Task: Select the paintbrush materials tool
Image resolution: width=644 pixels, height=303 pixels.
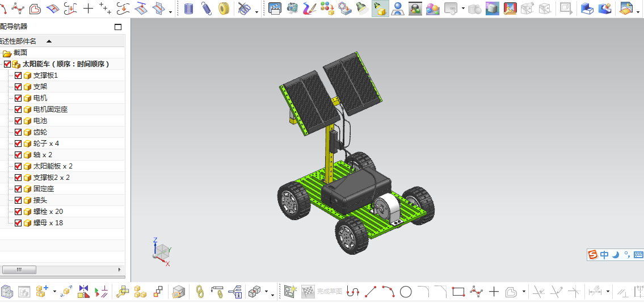Action: coord(310,8)
